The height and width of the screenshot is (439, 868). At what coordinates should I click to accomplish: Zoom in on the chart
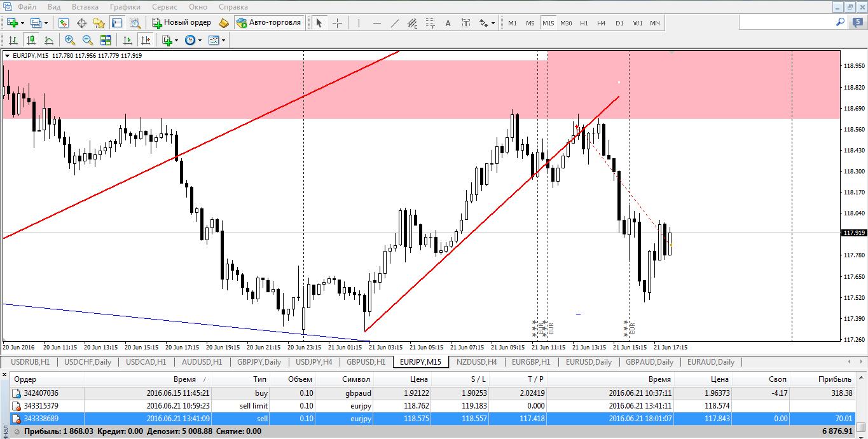tap(69, 40)
